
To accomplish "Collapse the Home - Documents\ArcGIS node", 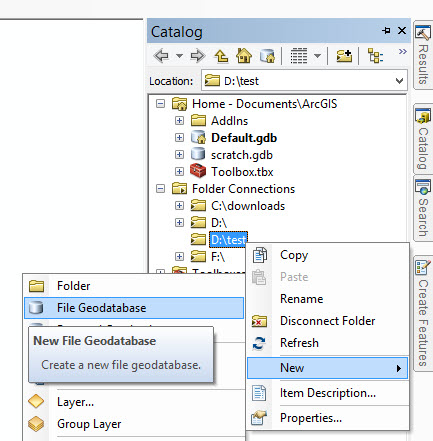I will coord(160,104).
